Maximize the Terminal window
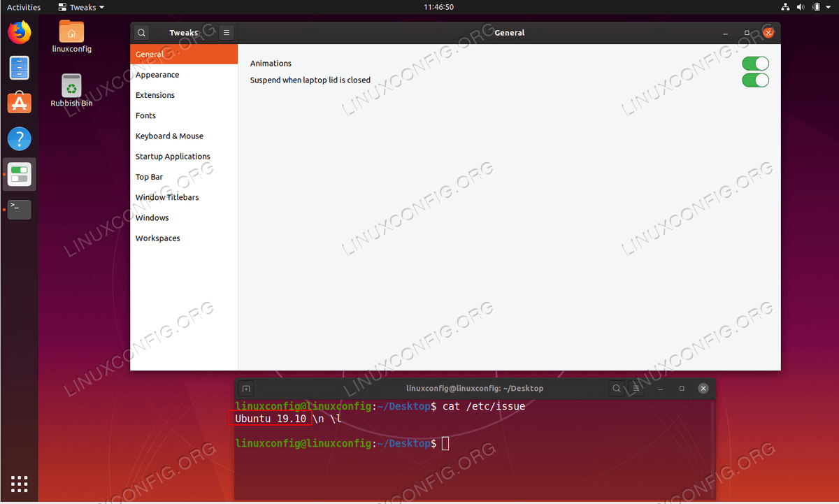 (x=682, y=389)
